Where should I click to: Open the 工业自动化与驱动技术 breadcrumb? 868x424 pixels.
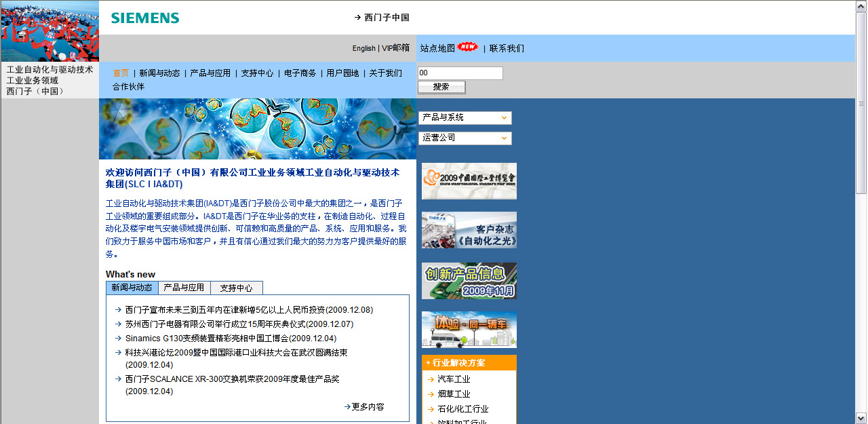50,69
